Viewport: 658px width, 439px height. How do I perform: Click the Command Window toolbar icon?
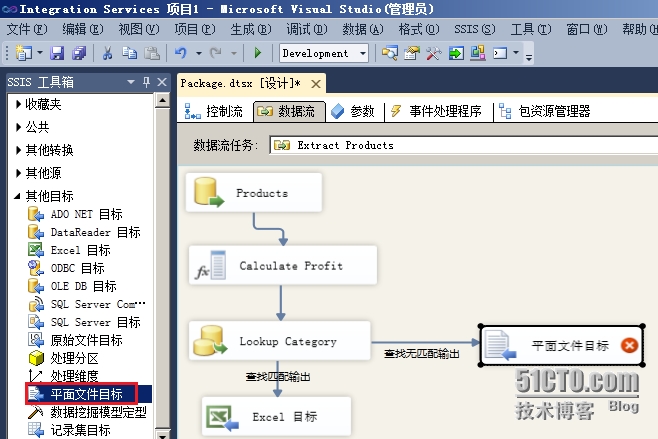click(500, 53)
